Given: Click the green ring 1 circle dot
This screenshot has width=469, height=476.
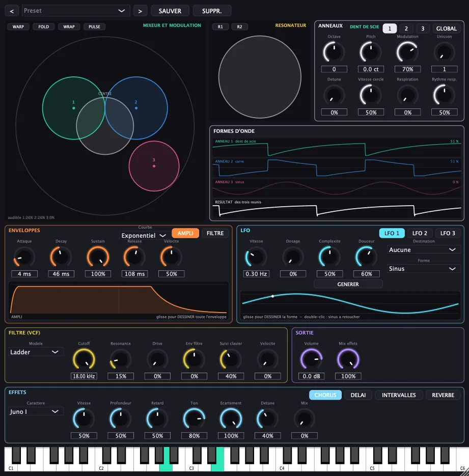Looking at the screenshot, I should tap(73, 108).
